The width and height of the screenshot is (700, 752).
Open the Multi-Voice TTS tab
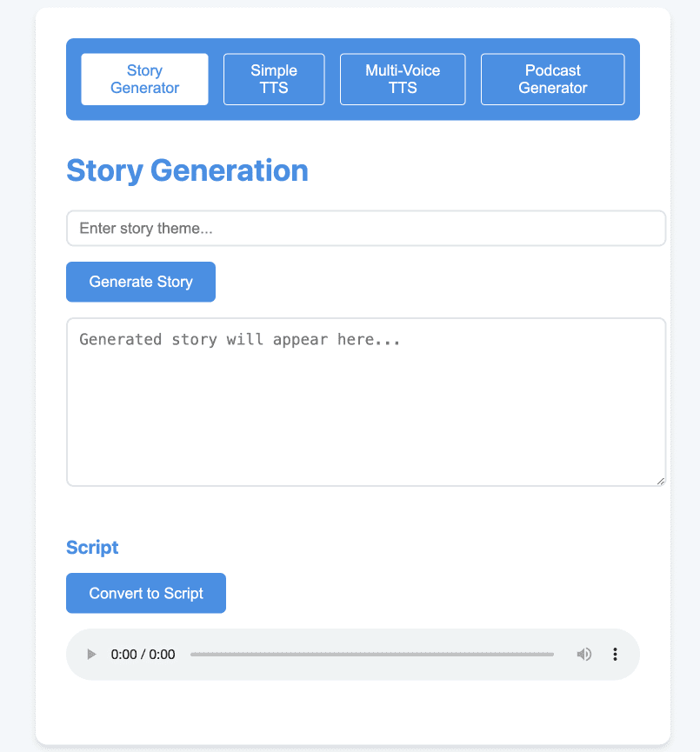pos(403,79)
